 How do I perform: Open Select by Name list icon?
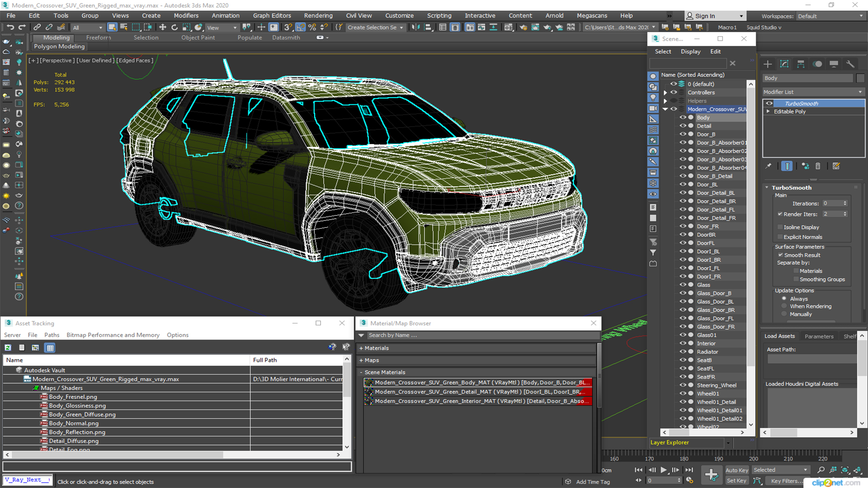click(124, 27)
